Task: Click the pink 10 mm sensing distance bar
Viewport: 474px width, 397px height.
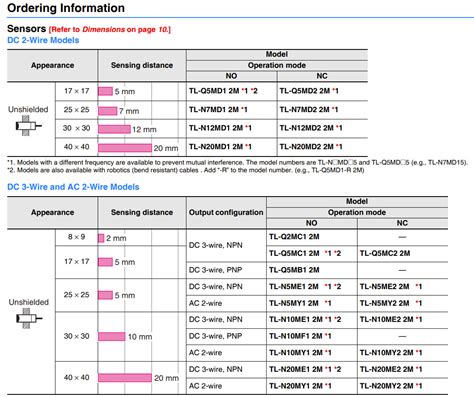Action: click(x=112, y=336)
